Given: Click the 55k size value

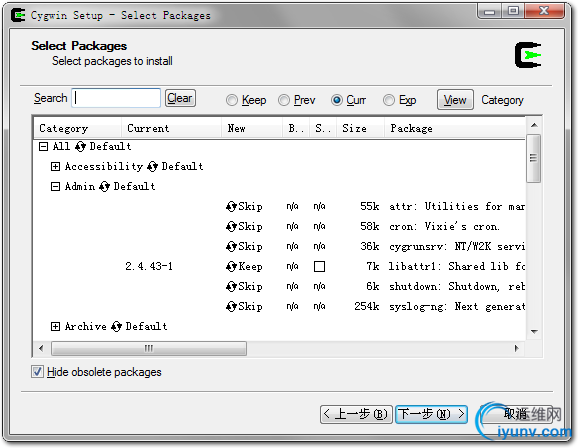Looking at the screenshot, I should 370,206.
